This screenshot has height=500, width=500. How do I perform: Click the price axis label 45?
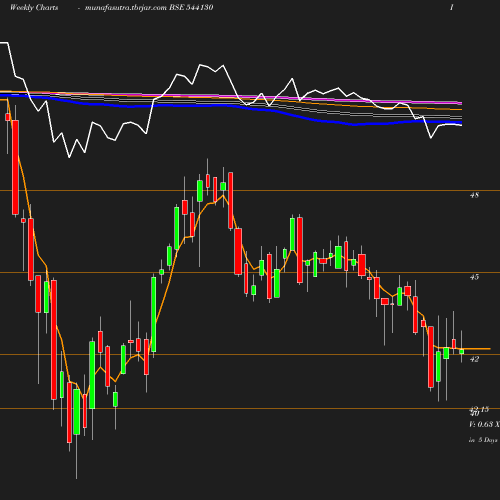474,277
